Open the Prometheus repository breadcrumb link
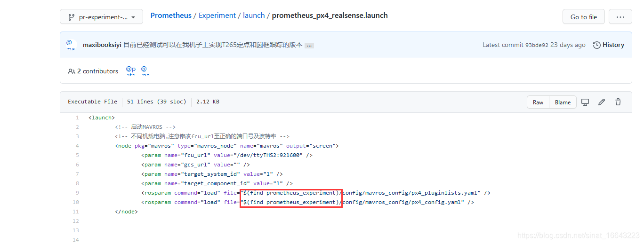644x244 pixels. (171, 16)
